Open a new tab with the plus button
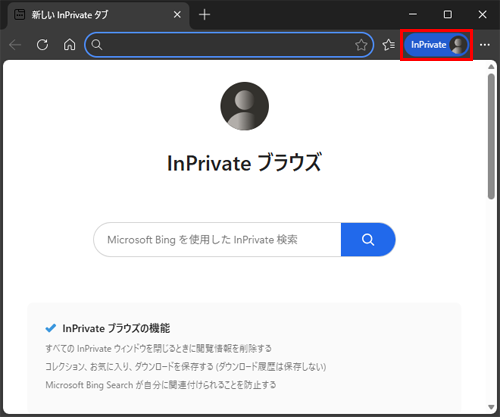 coord(204,15)
